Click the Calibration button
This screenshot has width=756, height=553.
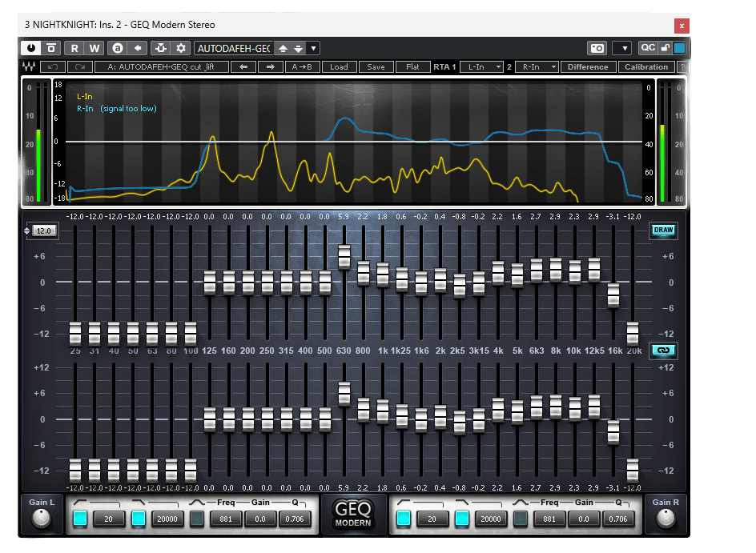click(646, 67)
